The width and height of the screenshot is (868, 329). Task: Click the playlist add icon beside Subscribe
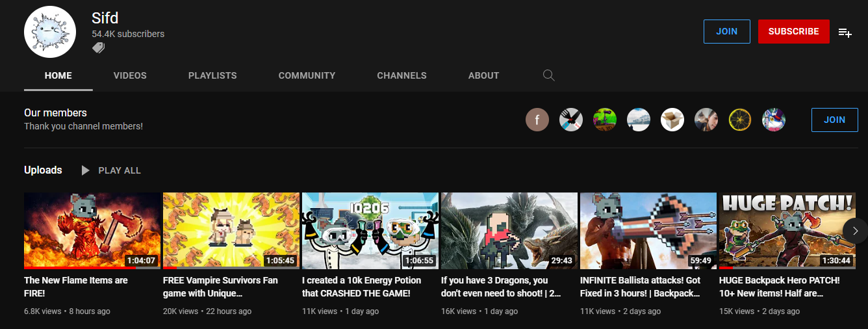coord(845,32)
